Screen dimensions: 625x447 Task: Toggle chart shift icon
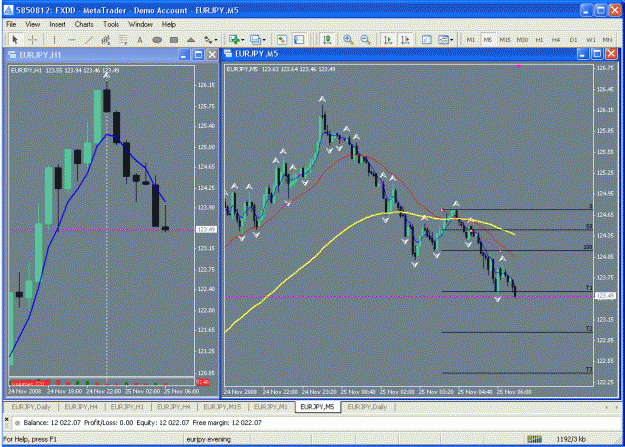405,39
